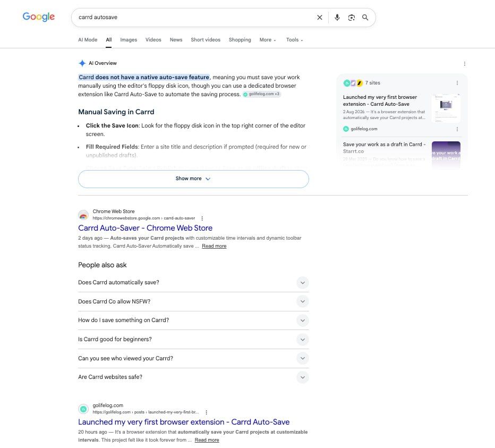The height and width of the screenshot is (448, 495).
Task: Click golifelog.com source label in sidebar
Action: point(364,129)
